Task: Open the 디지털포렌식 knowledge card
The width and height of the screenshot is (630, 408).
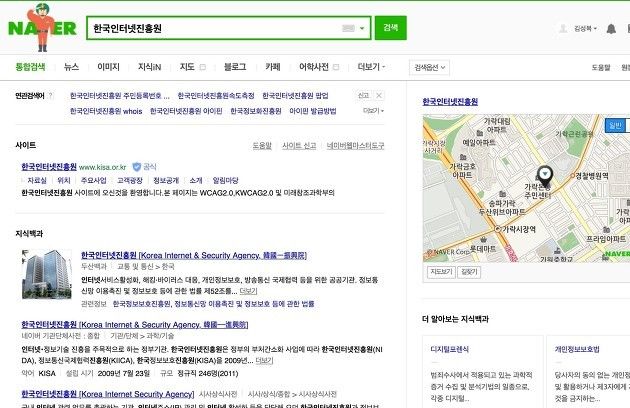Action: click(449, 349)
